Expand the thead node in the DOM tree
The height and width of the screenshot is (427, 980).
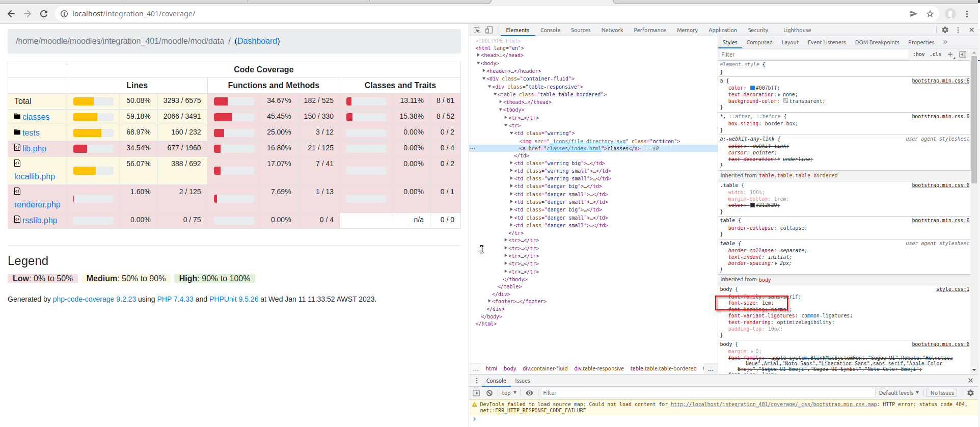pyautogui.click(x=501, y=102)
